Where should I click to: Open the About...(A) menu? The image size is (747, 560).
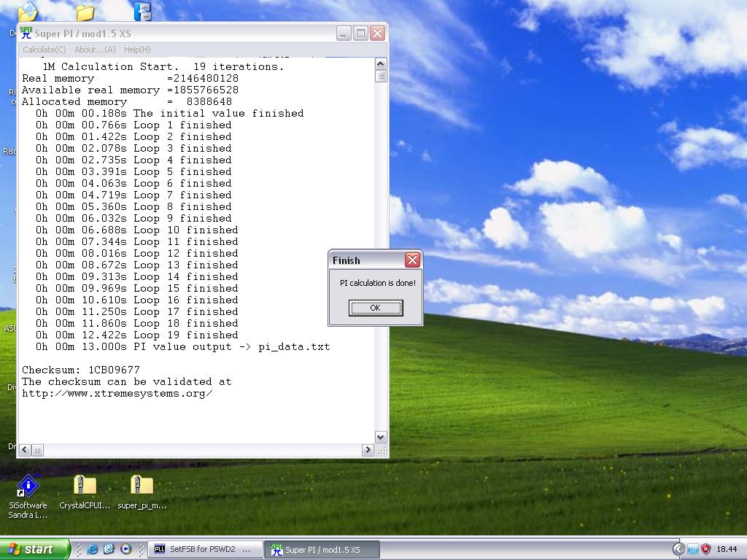click(95, 50)
